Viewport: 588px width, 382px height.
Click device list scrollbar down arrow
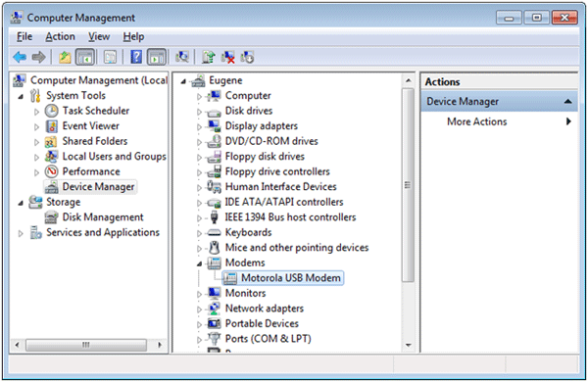pos(409,345)
